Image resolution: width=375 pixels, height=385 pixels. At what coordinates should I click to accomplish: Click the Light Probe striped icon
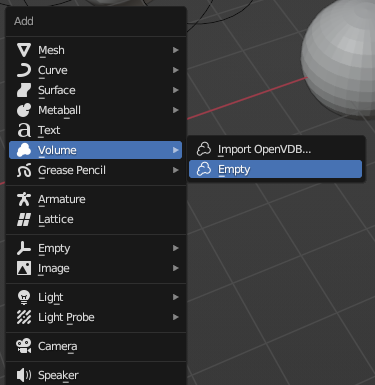[x=24, y=317]
